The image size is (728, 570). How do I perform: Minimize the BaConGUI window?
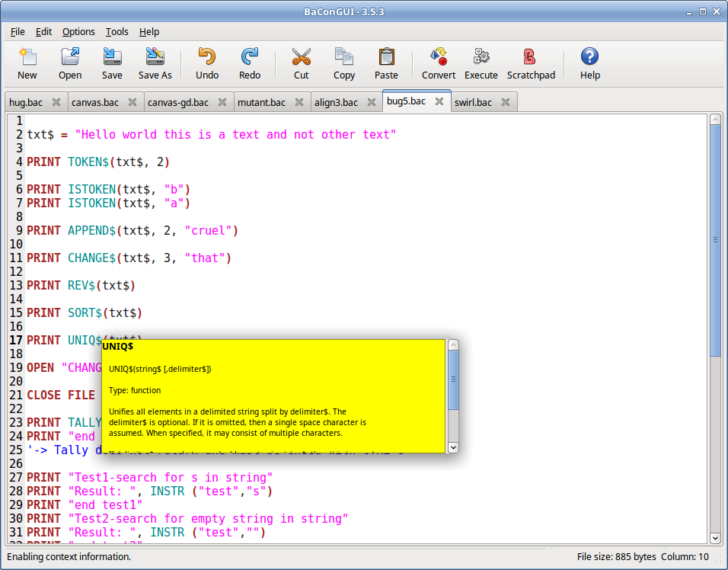point(689,12)
